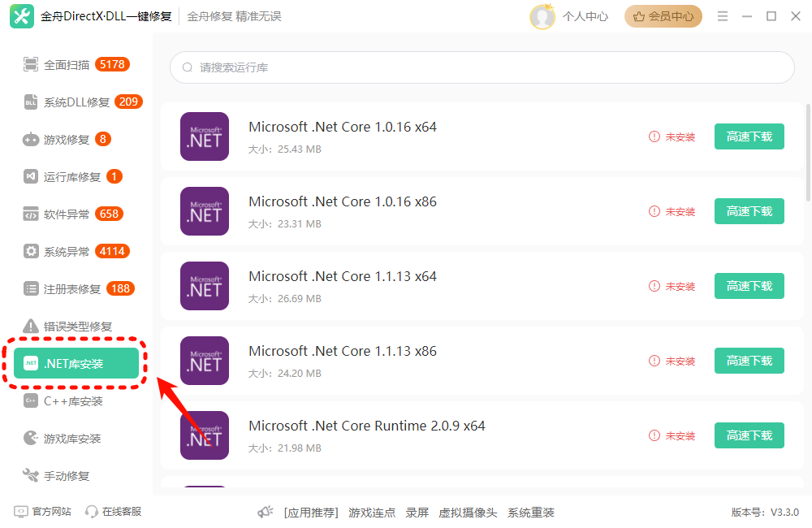Click the 运行库修复 icon

[31, 177]
